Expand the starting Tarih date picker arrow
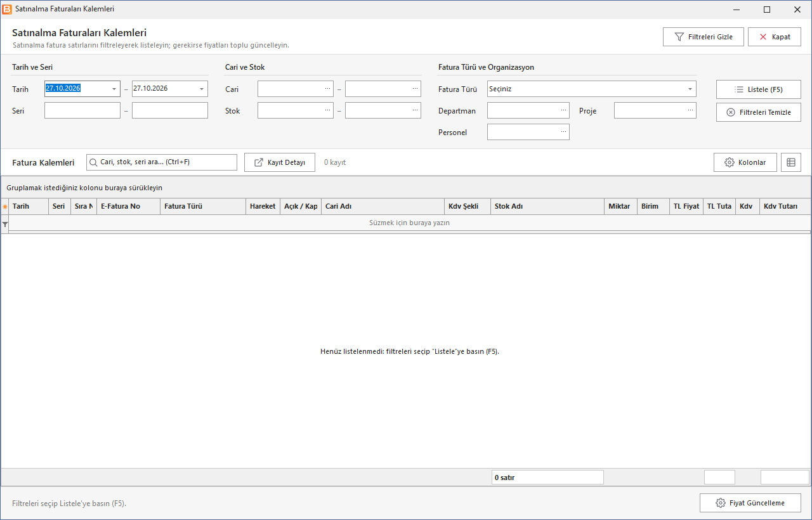 pos(114,89)
